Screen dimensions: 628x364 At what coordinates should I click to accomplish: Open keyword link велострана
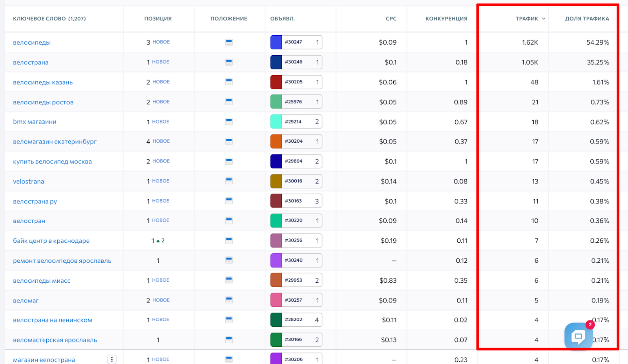click(31, 62)
